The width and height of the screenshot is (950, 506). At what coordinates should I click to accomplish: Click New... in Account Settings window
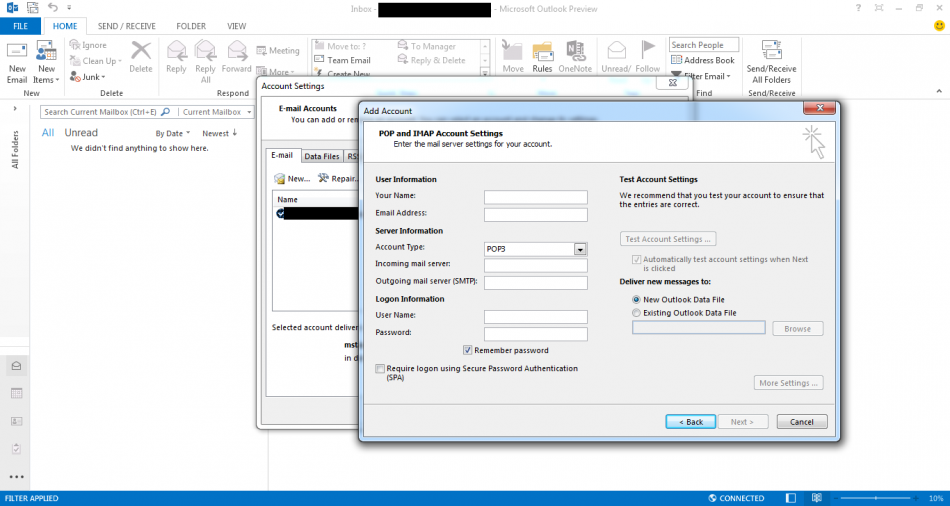292,178
